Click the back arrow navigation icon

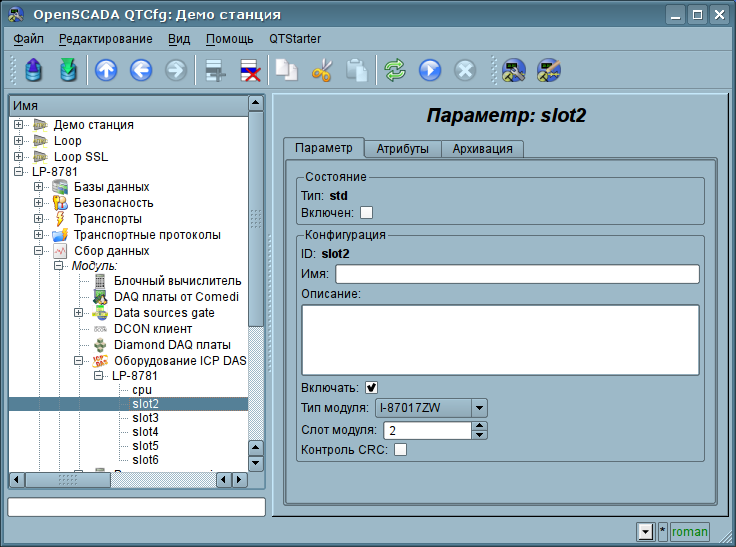coord(141,70)
